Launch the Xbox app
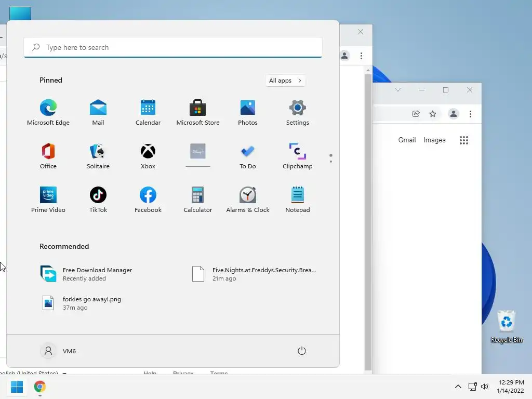This screenshot has height=399, width=532. point(148,156)
